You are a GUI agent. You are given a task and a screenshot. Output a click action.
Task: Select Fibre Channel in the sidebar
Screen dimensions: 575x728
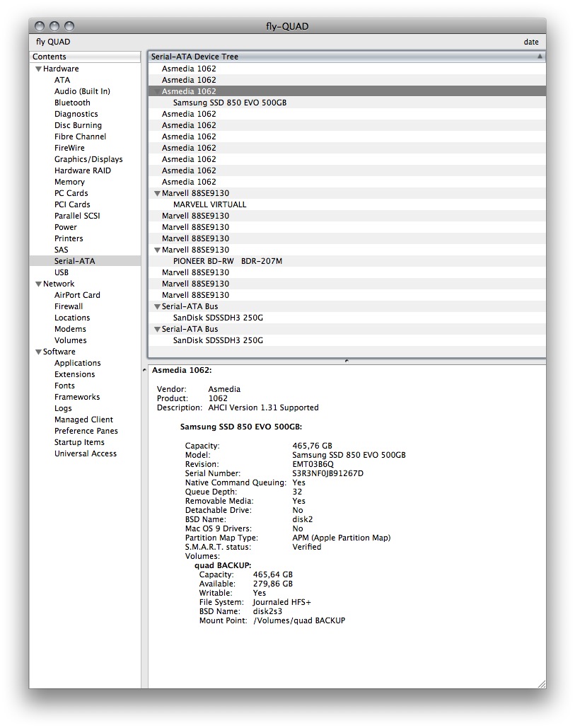click(80, 137)
